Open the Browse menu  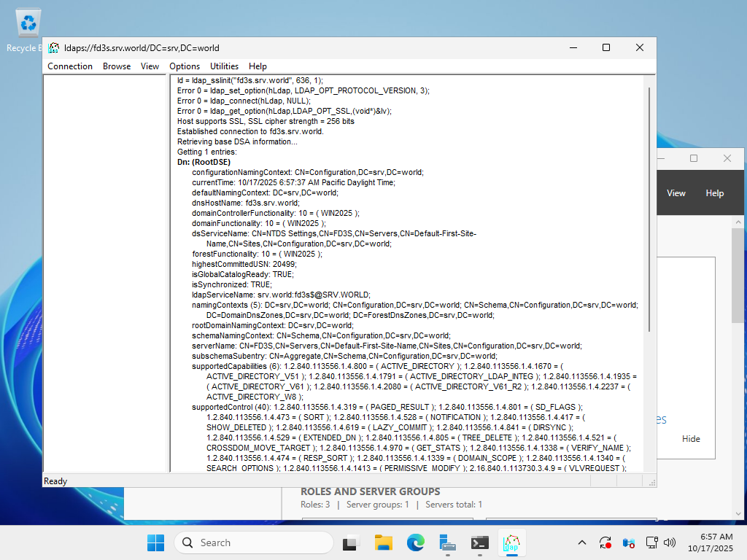117,66
